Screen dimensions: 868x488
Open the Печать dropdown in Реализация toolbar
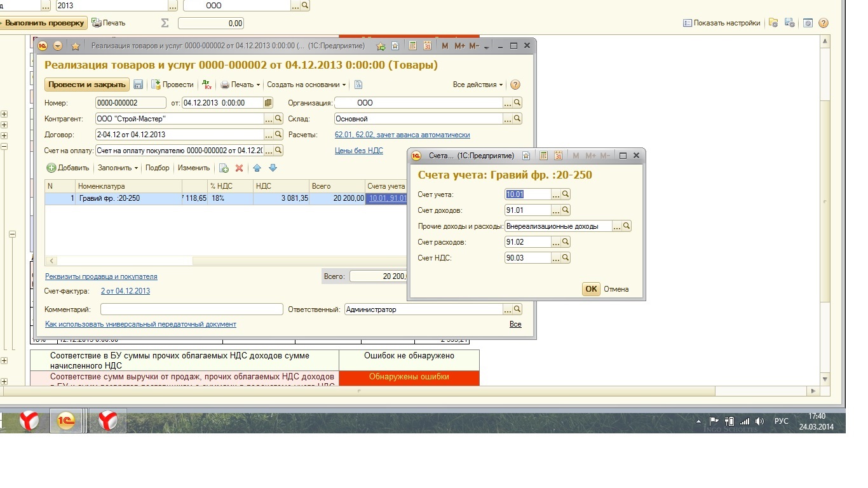point(240,85)
